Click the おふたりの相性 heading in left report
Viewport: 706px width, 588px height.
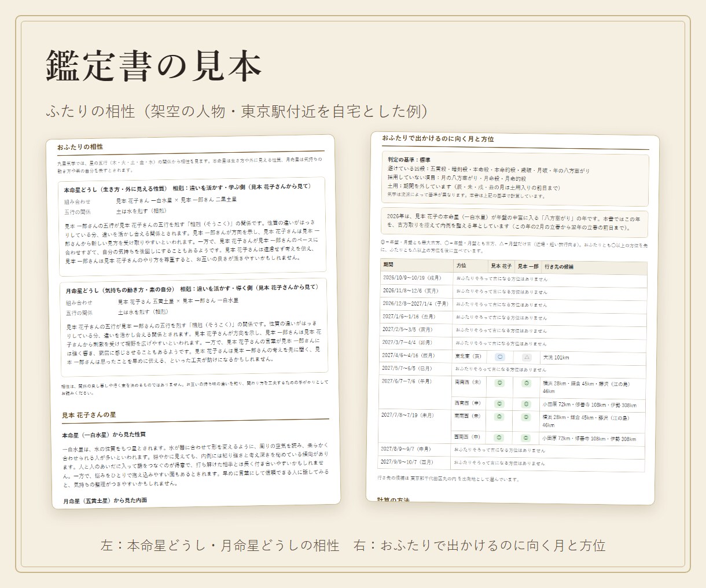(x=80, y=147)
